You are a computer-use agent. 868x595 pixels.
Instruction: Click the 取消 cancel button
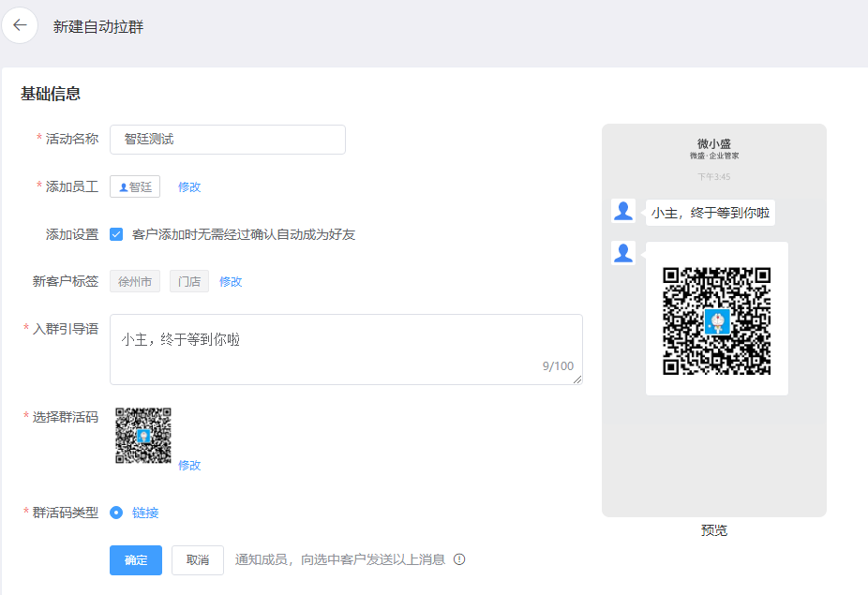pyautogui.click(x=198, y=560)
